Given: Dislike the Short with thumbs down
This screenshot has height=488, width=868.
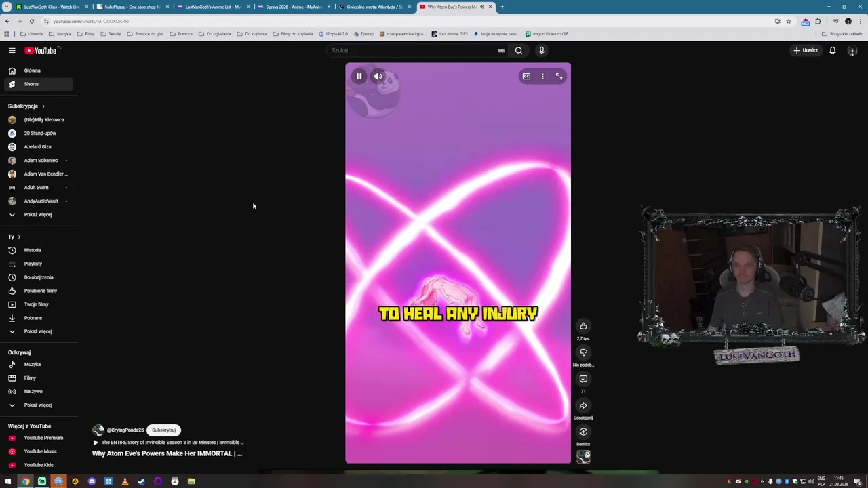Looking at the screenshot, I should coord(583,352).
